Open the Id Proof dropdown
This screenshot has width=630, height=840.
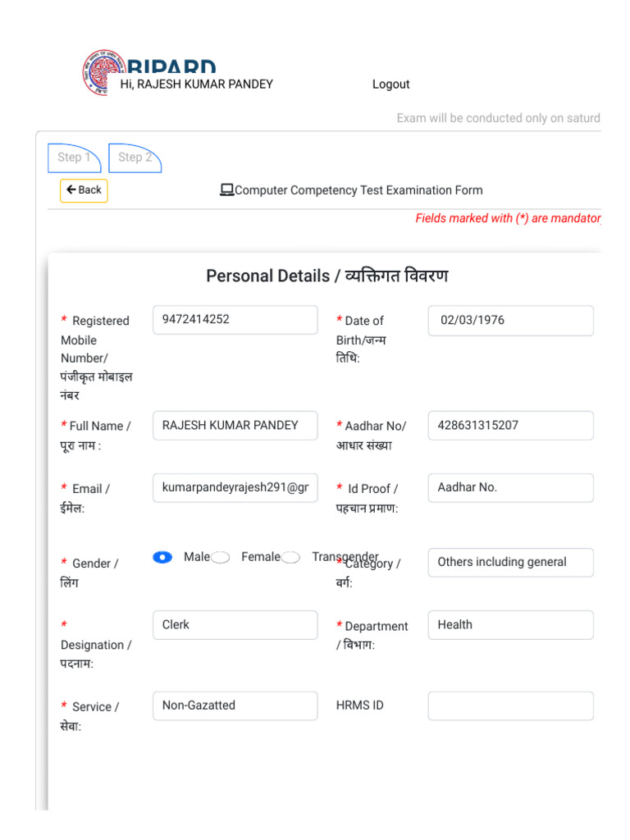(510, 487)
